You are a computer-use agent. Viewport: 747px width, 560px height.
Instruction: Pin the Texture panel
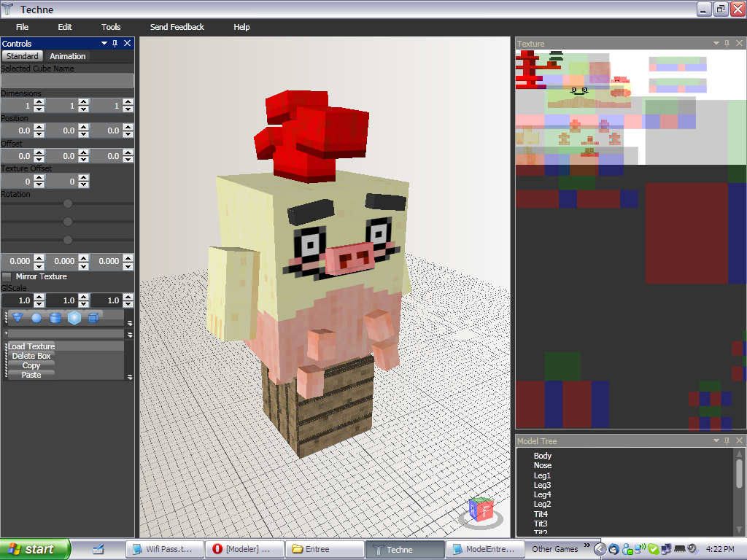pyautogui.click(x=727, y=43)
